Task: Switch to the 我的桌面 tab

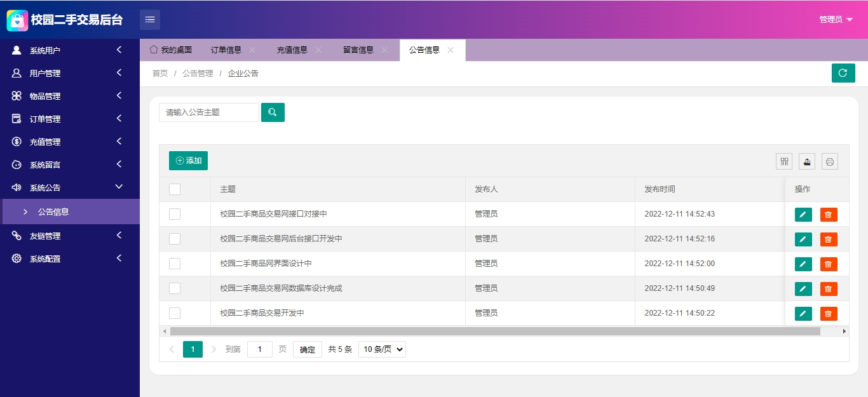Action: click(170, 50)
